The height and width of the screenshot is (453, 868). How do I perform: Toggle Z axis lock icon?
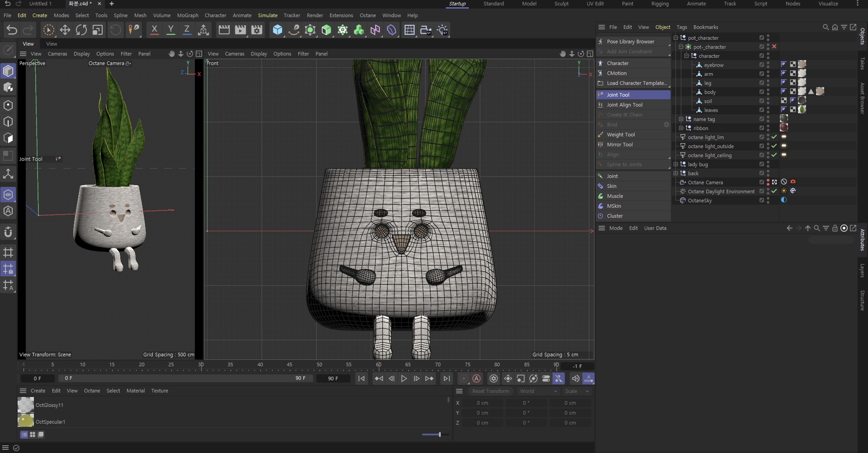[187, 30]
